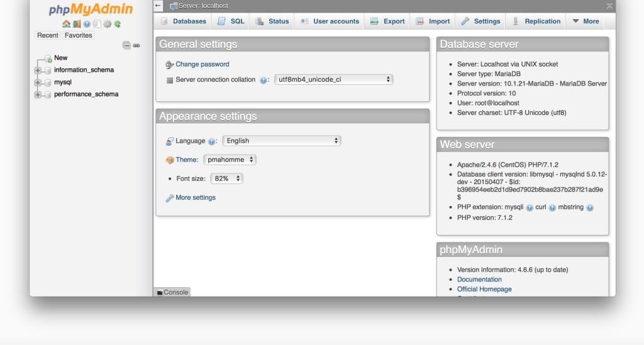The width and height of the screenshot is (644, 345).
Task: Click the back arrow beside Server: localhost
Action: (x=158, y=5)
